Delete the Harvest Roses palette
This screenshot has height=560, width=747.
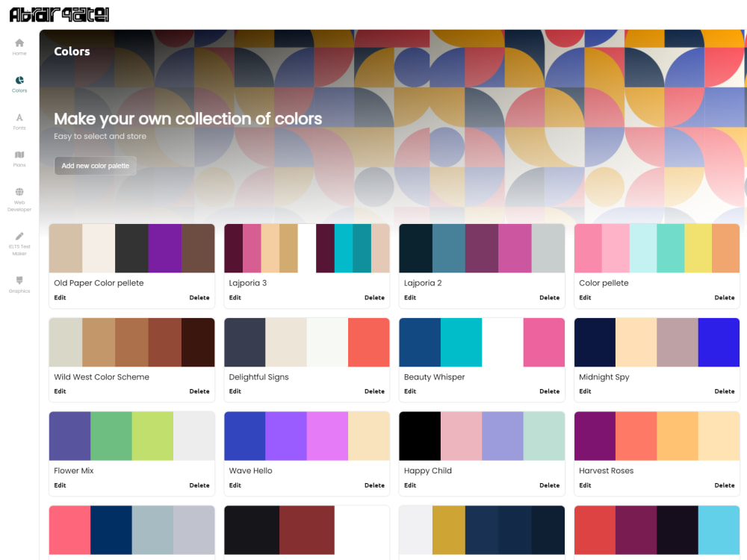click(x=725, y=485)
